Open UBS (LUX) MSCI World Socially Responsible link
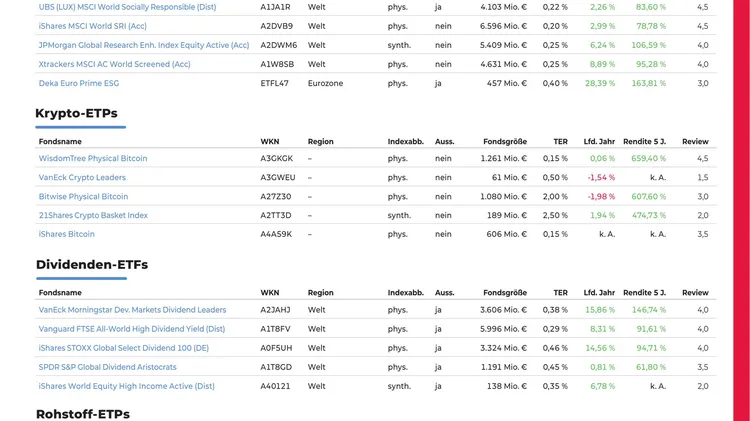Screen dimensions: 750x421 127,7
